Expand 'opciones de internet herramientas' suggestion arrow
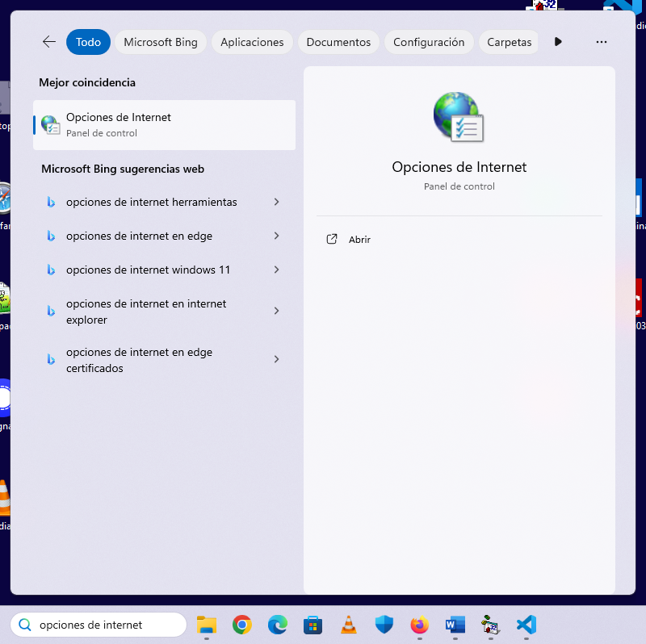The width and height of the screenshot is (646, 644). (x=276, y=202)
